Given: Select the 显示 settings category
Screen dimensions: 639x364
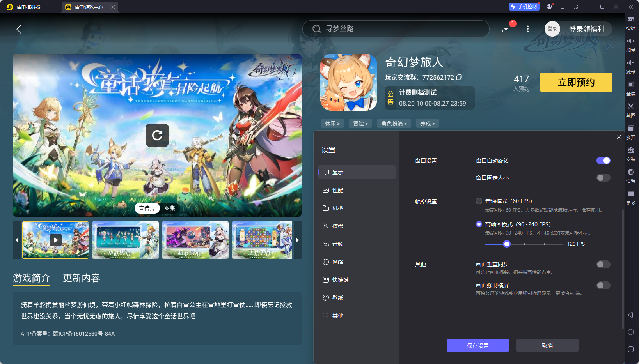Looking at the screenshot, I should tap(357, 172).
